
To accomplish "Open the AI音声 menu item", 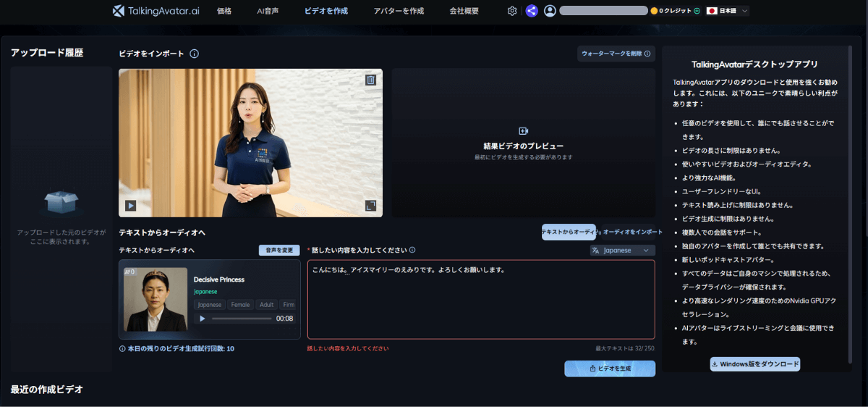I will point(268,11).
